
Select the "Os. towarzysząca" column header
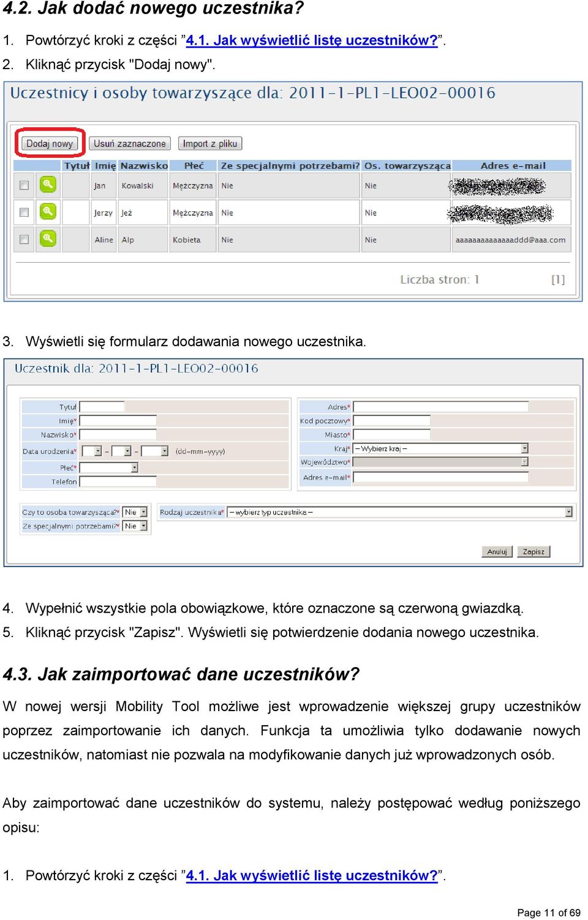click(407, 165)
